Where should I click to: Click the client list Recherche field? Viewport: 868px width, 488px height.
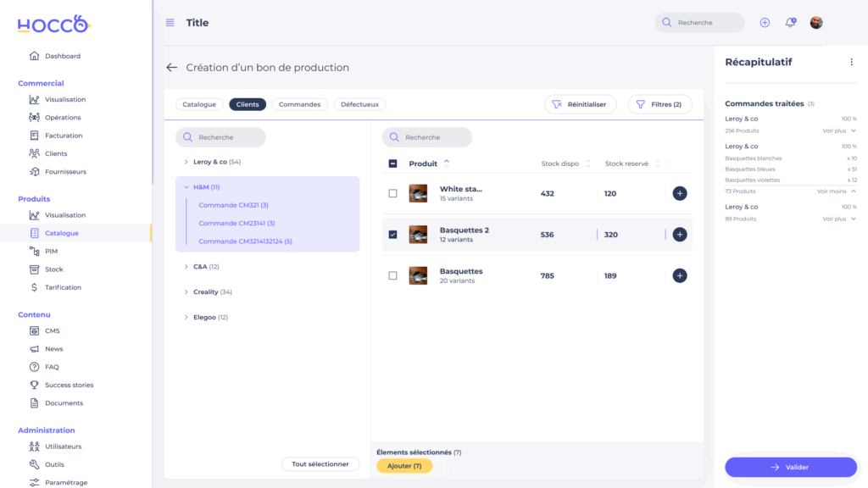pos(220,137)
